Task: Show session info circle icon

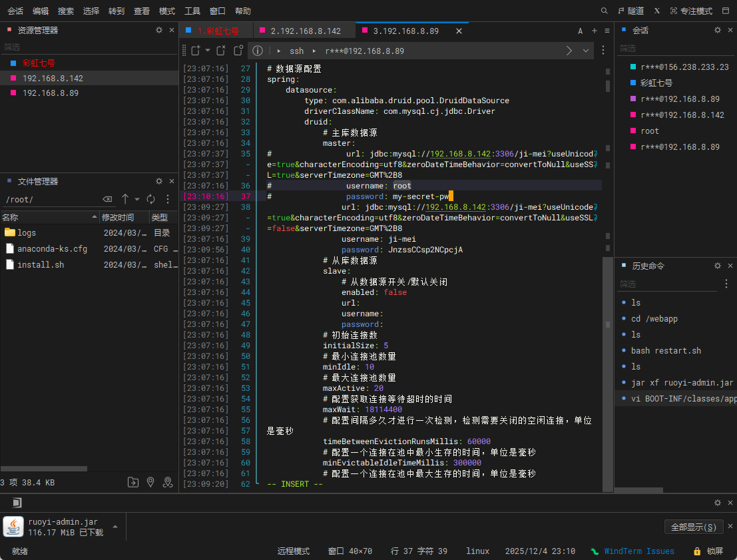Action: (x=258, y=51)
